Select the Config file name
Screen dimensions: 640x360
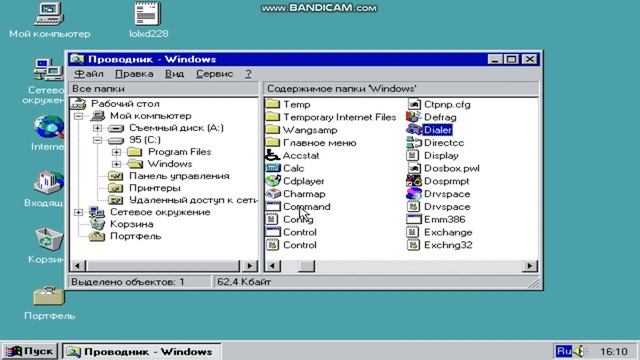click(298, 220)
